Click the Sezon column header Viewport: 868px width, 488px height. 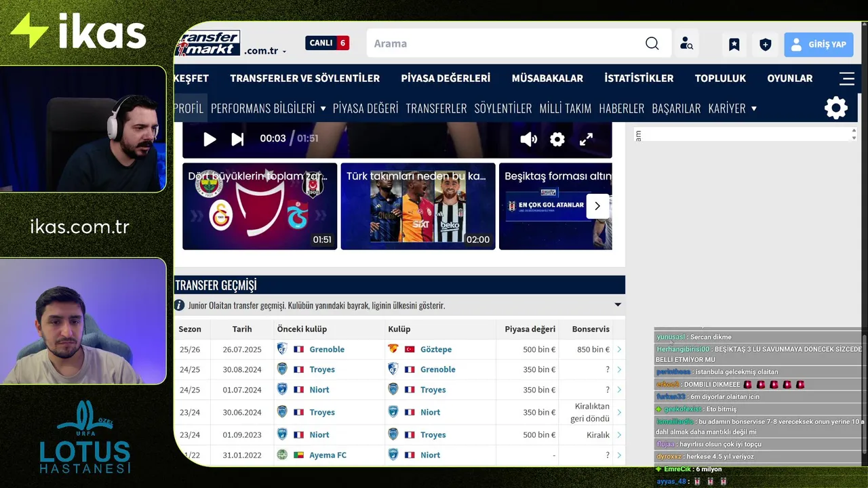[190, 329]
